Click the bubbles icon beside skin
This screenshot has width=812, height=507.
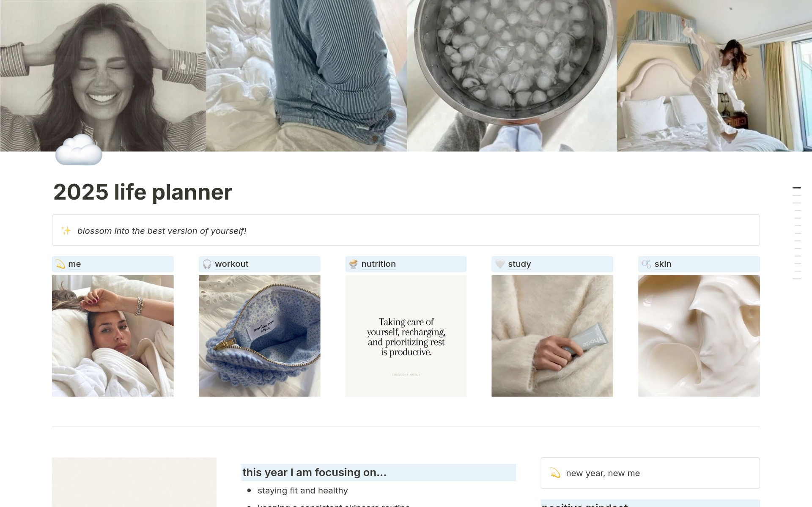[646, 264]
